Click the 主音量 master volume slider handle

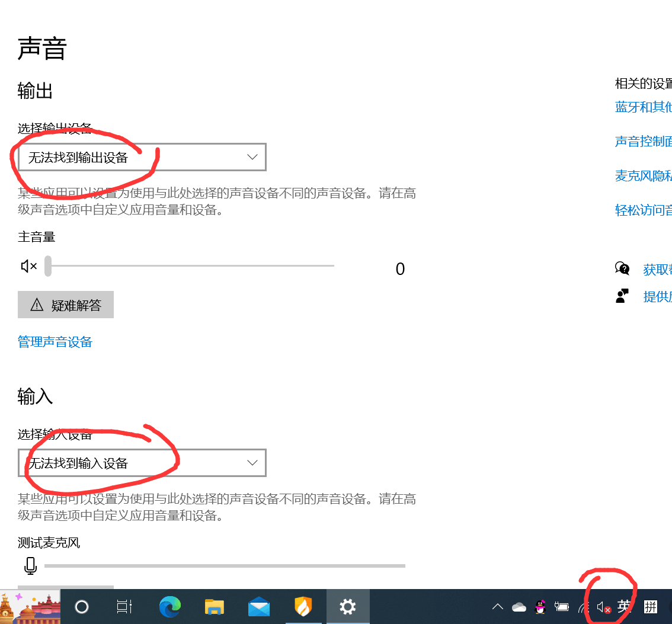[48, 266]
